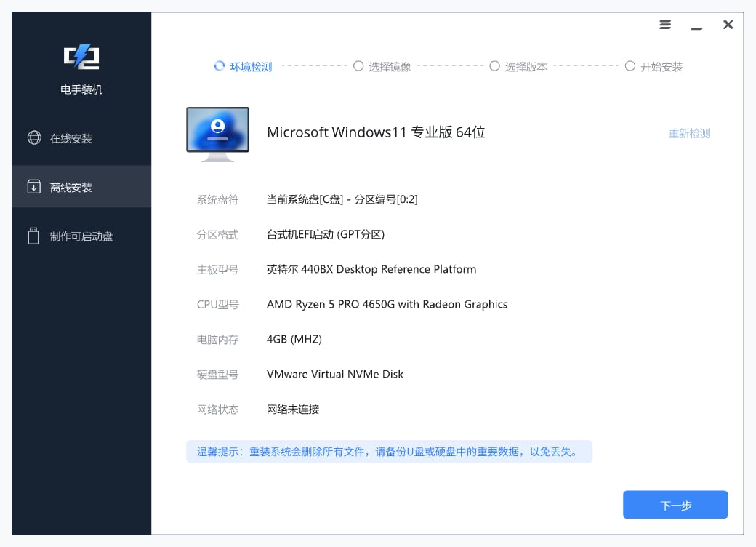This screenshot has width=756, height=547.
Task: Select the 选择版本 step circle
Action: click(494, 66)
